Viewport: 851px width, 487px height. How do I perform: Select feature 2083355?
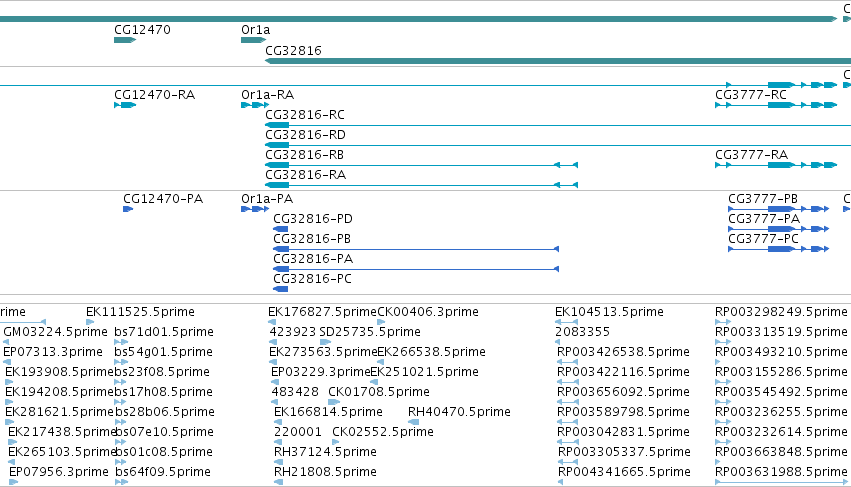click(582, 332)
